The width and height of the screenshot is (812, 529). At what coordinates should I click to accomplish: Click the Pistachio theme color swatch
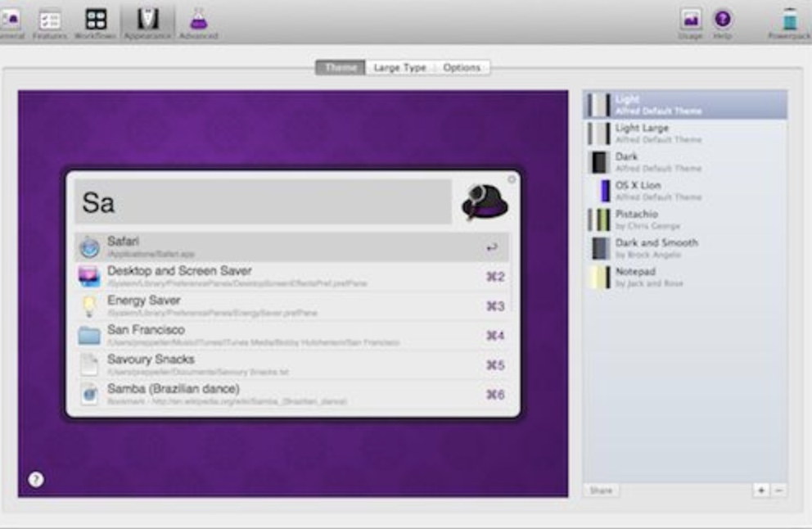pyautogui.click(x=598, y=219)
